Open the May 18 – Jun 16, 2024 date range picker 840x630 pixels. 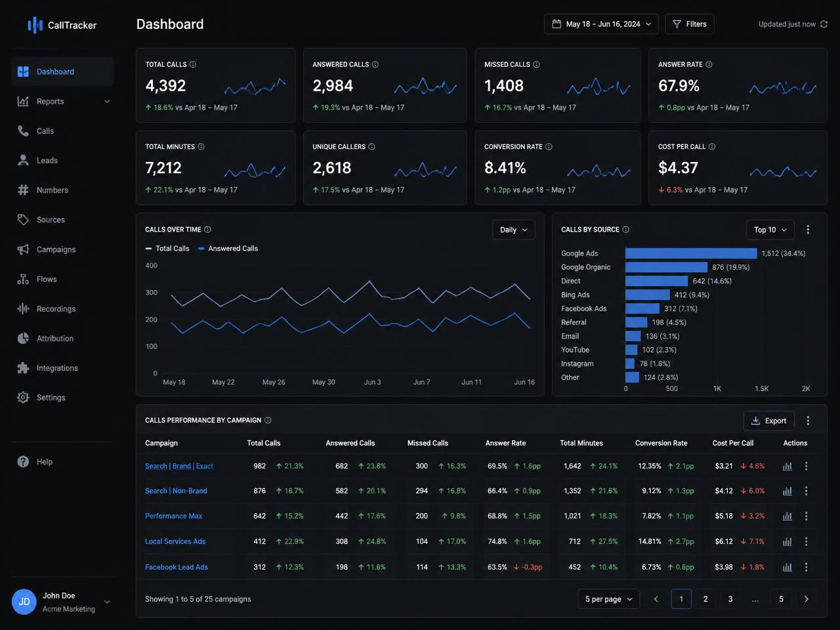click(602, 24)
